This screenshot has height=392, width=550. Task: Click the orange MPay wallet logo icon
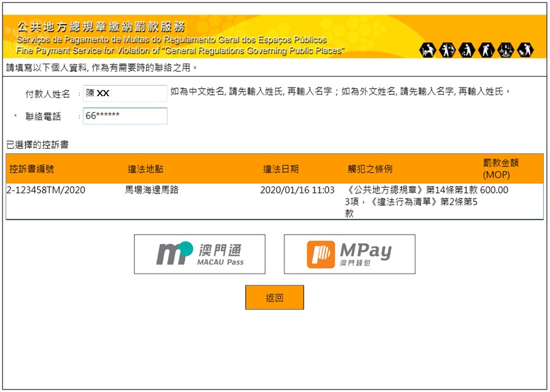click(x=321, y=254)
